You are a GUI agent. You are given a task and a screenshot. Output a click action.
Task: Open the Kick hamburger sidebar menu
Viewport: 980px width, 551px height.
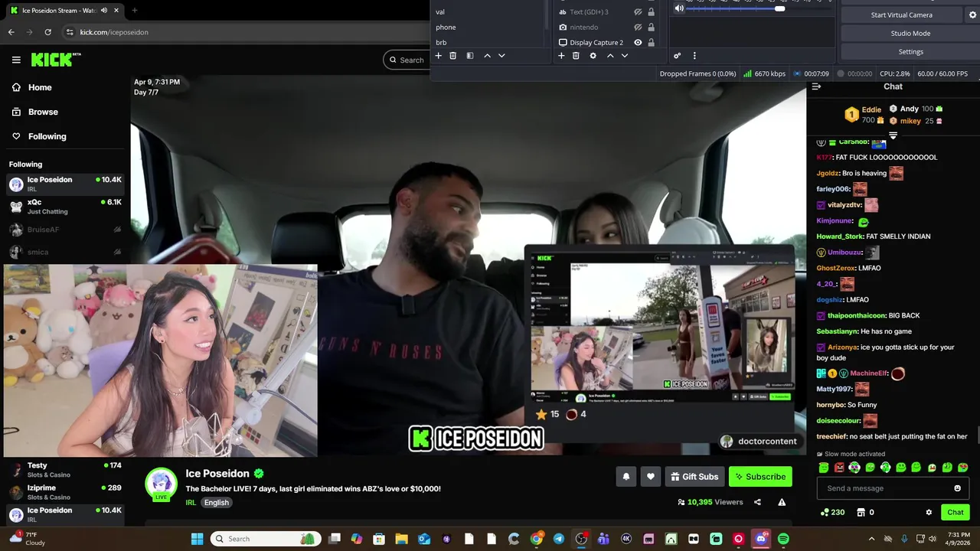[16, 60]
